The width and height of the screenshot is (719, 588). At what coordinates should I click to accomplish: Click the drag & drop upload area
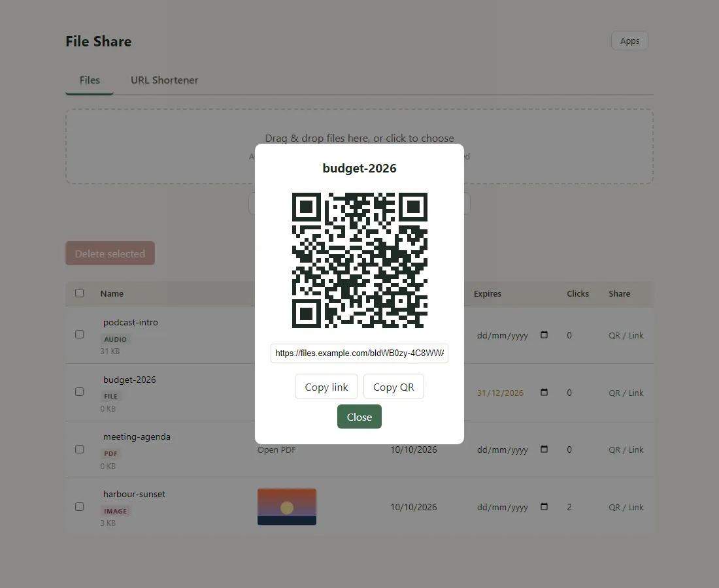pyautogui.click(x=359, y=146)
